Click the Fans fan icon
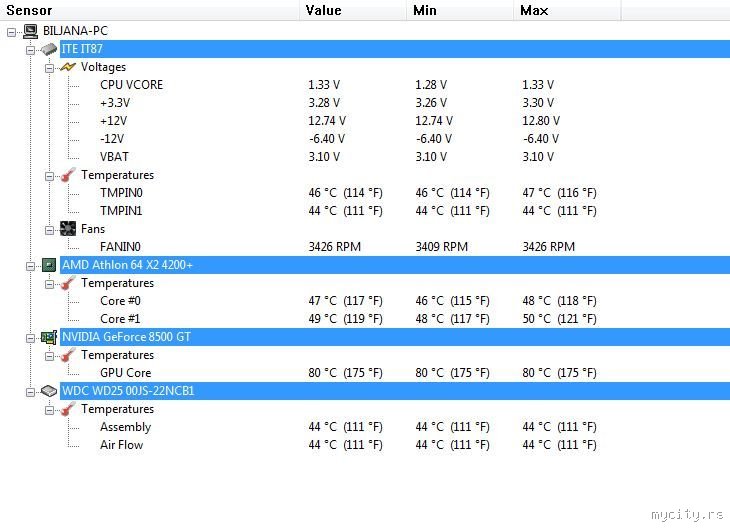730x528 pixels. tap(68, 229)
